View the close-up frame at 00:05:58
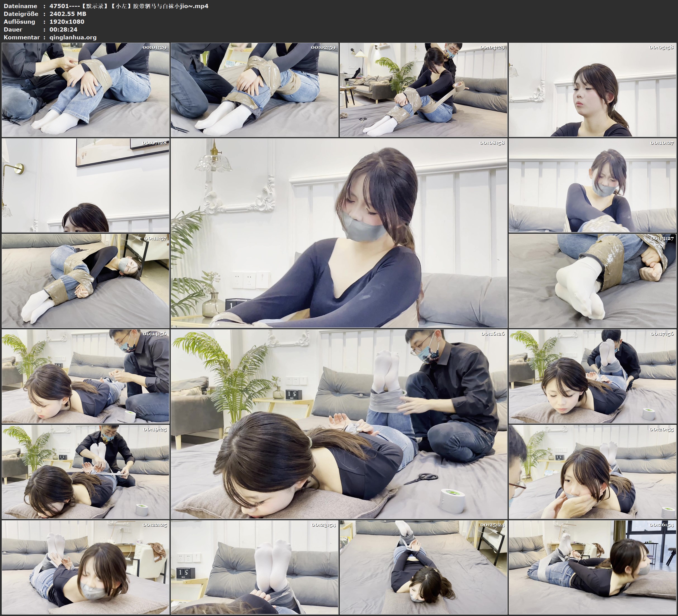 coord(594,89)
